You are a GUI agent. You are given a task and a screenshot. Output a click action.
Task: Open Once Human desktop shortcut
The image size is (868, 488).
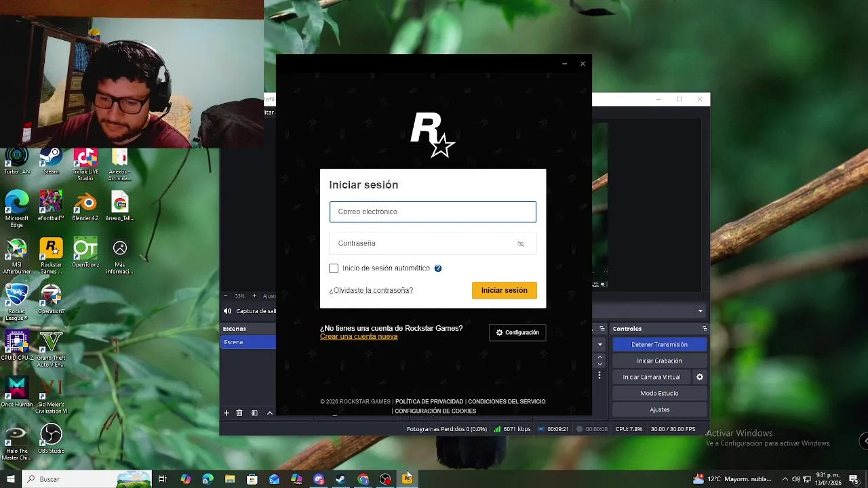(17, 392)
